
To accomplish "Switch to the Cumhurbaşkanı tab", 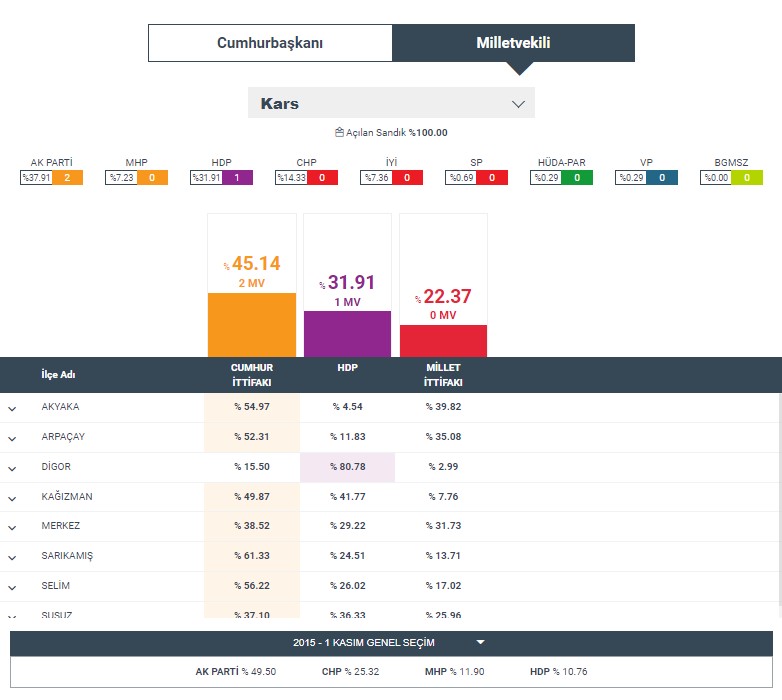I will coord(270,43).
